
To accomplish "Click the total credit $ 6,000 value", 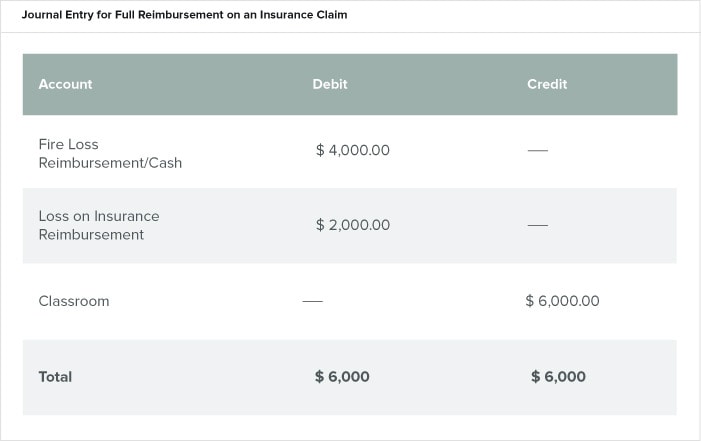I will point(558,377).
